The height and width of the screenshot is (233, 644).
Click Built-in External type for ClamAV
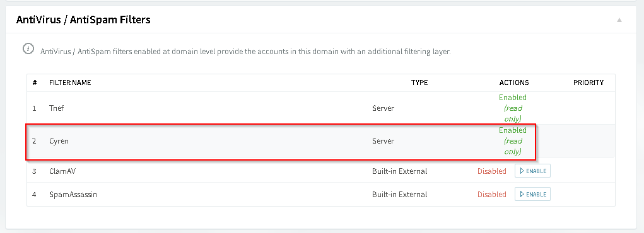[x=400, y=171]
